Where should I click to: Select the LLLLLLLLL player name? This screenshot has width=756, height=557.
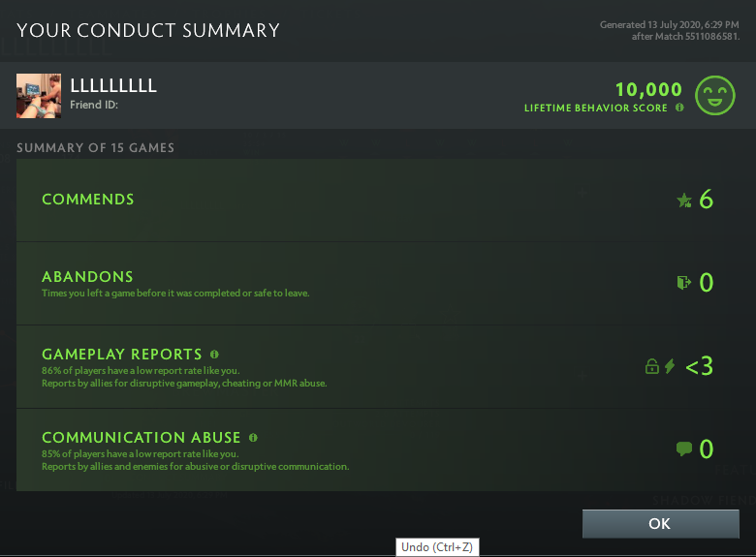(x=113, y=86)
